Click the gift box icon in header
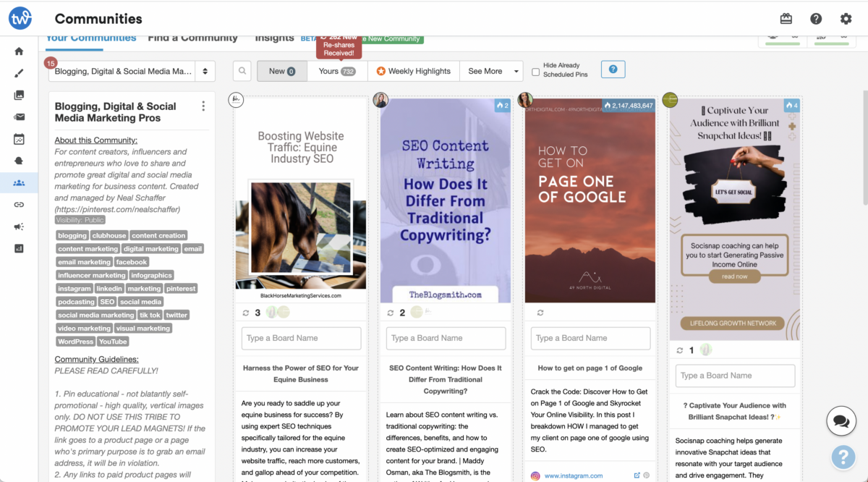This screenshot has height=482, width=868. tap(786, 19)
